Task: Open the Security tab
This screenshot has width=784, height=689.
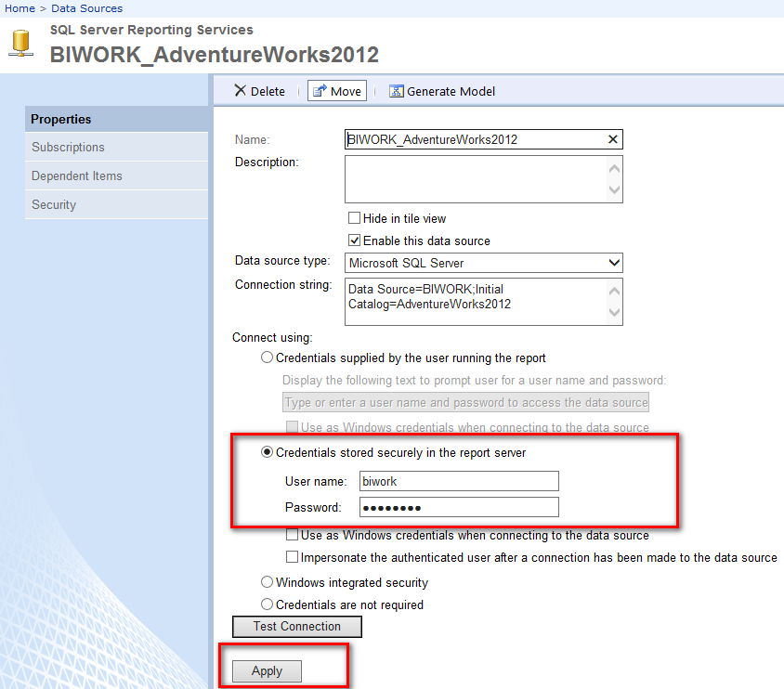Action: pos(116,204)
